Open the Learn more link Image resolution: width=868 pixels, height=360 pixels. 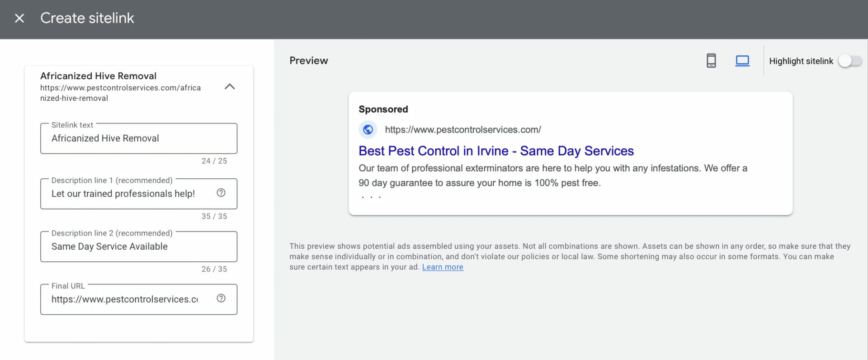442,267
